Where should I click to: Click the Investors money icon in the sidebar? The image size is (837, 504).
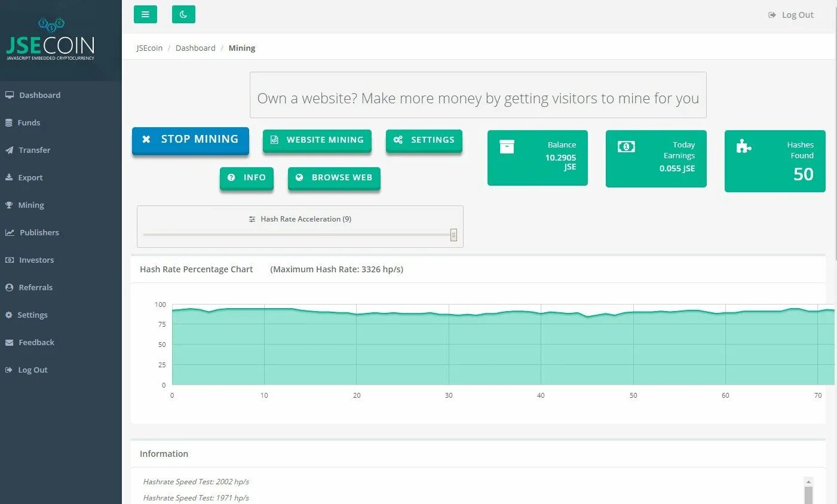(x=10, y=260)
